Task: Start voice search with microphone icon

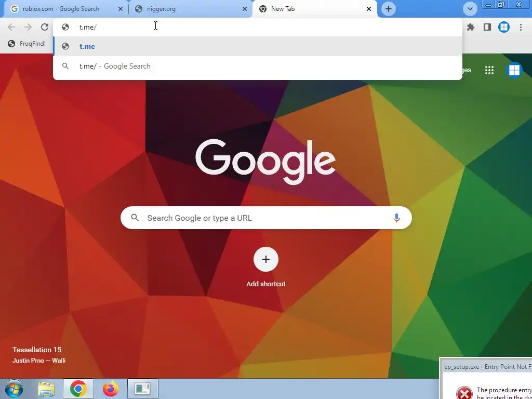Action: click(x=396, y=218)
